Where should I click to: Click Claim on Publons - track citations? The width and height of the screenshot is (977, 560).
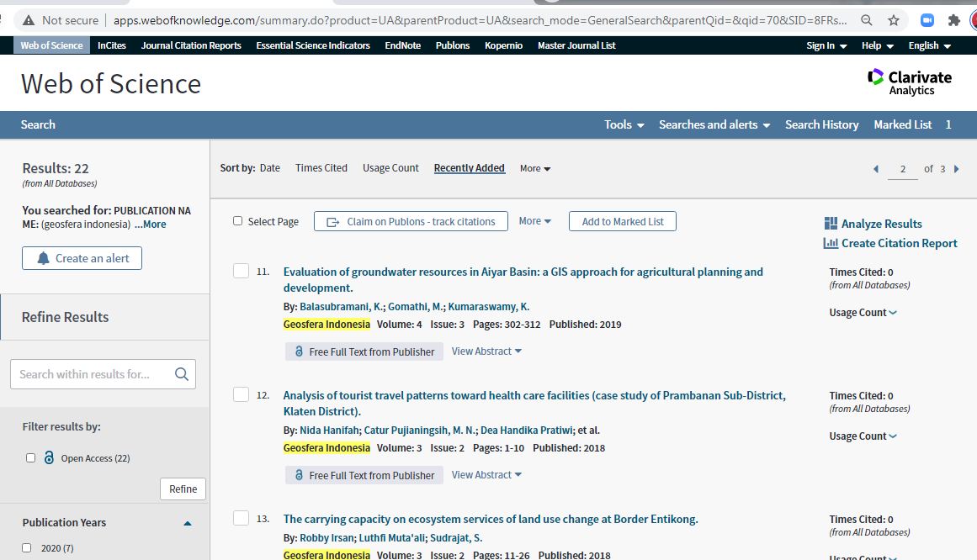point(411,221)
